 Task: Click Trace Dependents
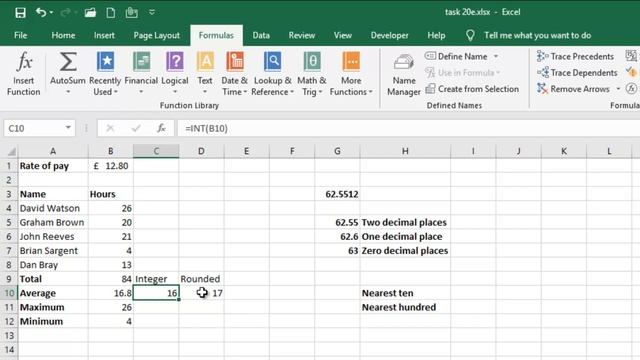click(x=577, y=73)
